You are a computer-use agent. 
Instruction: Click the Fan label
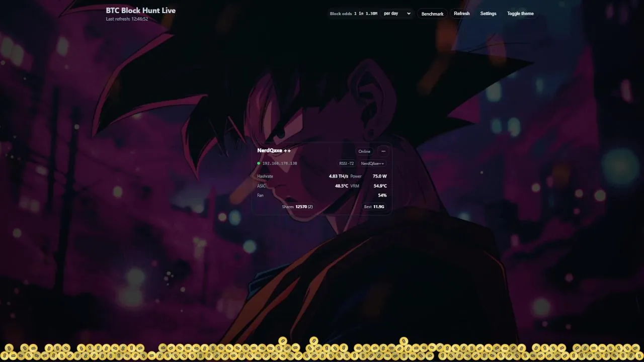[x=260, y=195]
